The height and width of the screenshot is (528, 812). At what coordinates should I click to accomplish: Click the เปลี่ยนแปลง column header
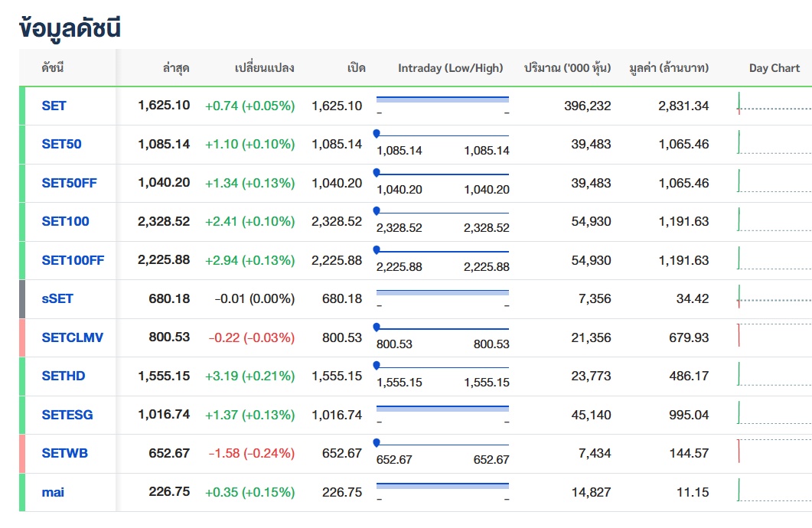(265, 68)
